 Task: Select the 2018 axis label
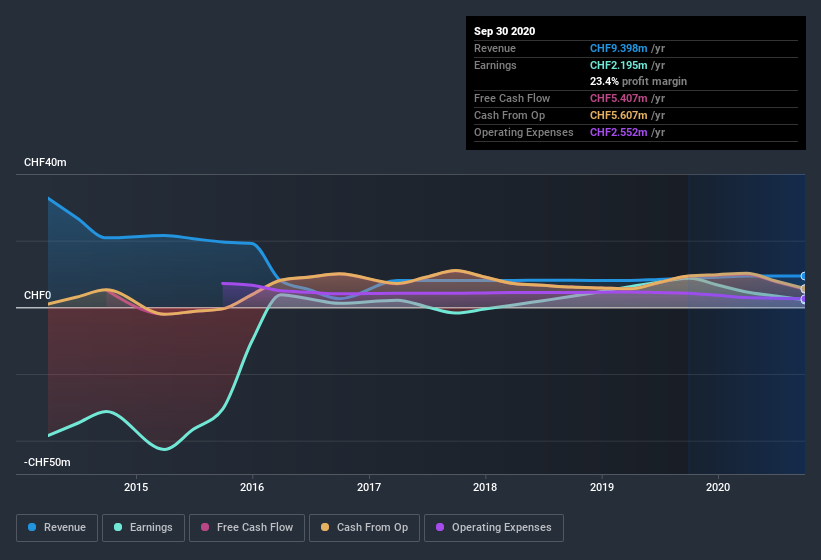pyautogui.click(x=485, y=487)
